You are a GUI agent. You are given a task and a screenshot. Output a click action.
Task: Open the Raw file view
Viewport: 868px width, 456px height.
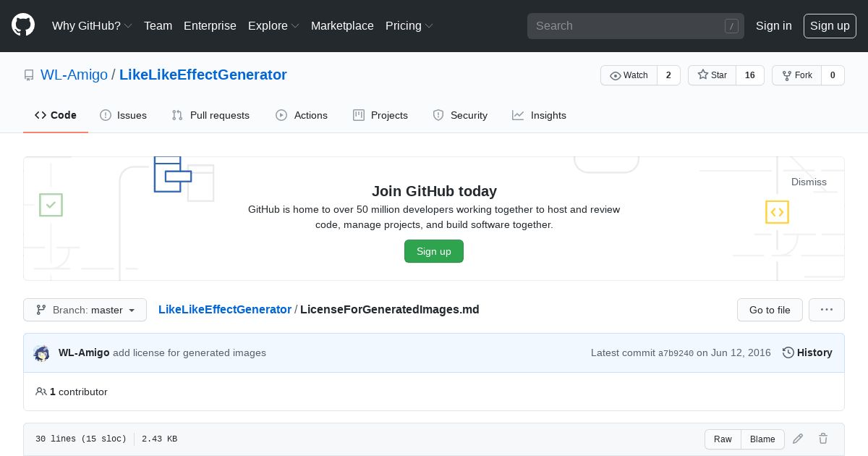tap(723, 439)
